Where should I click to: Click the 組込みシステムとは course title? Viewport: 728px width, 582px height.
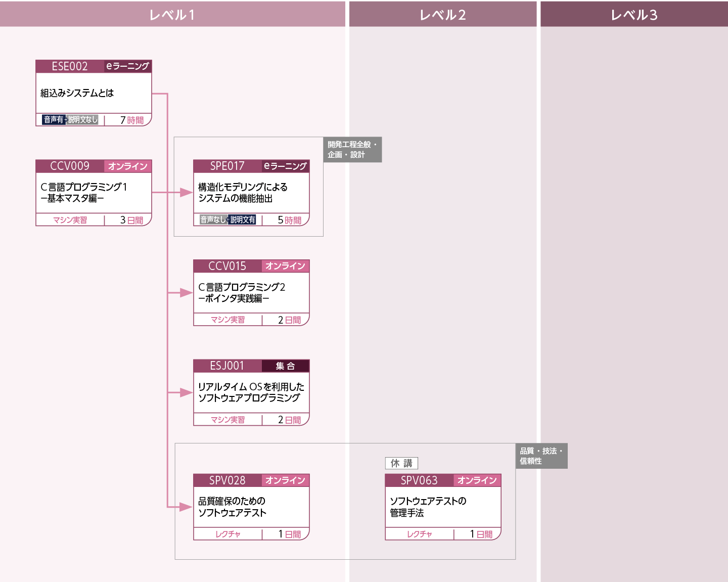(x=77, y=93)
